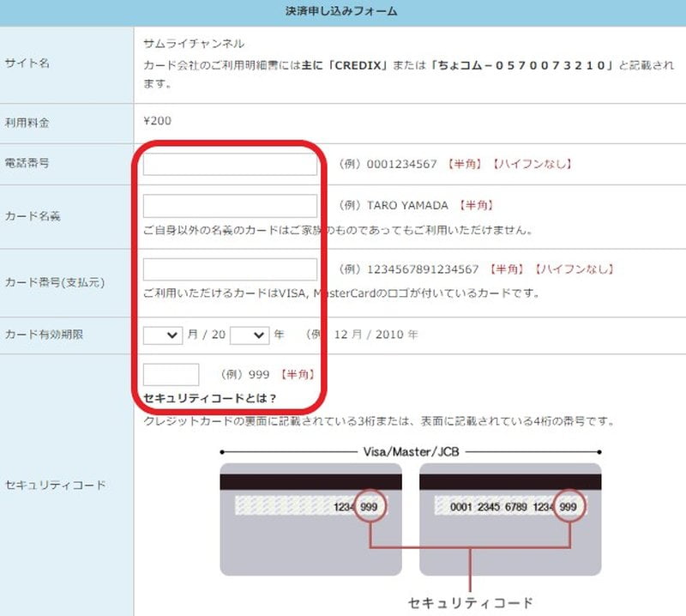Click the left Visa/Master/JCB card back image
The image size is (686, 616).
[x=310, y=519]
